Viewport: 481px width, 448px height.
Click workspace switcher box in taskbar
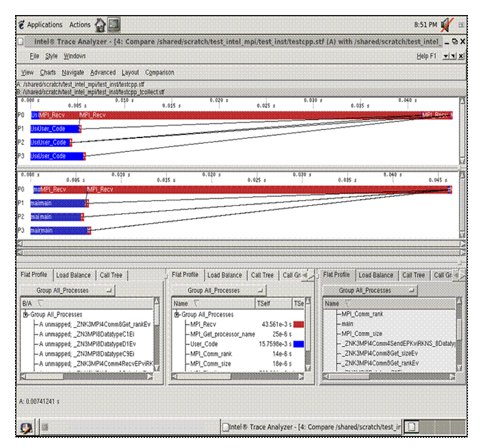pyautogui.click(x=412, y=427)
